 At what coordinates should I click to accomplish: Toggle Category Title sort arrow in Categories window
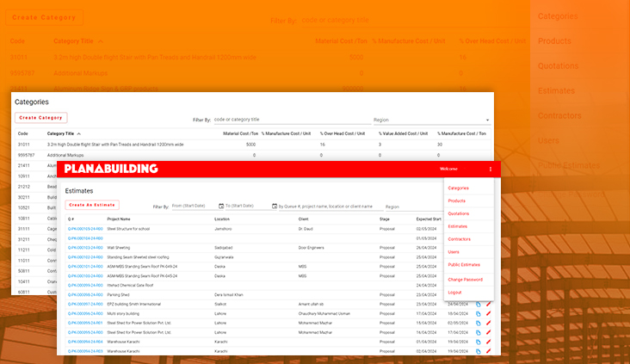point(79,133)
